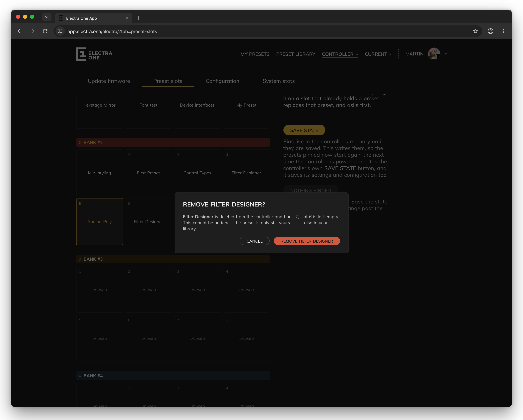Open the Configuration tab

pos(222,81)
